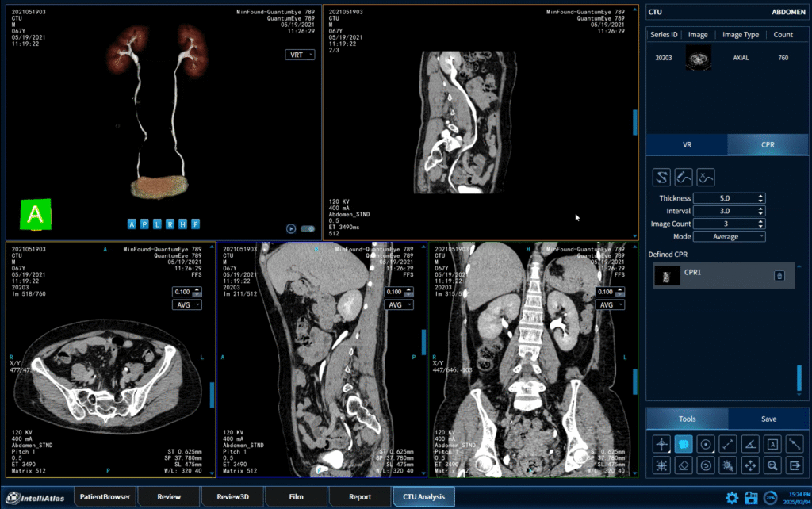This screenshot has width=812, height=509.
Task: Decrease the Interval value with down arrow
Action: [760, 213]
